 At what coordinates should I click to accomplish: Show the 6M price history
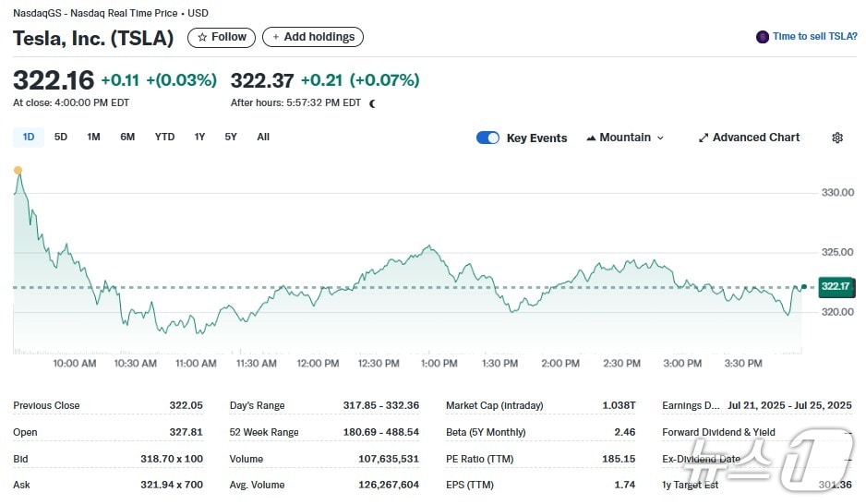click(x=127, y=137)
